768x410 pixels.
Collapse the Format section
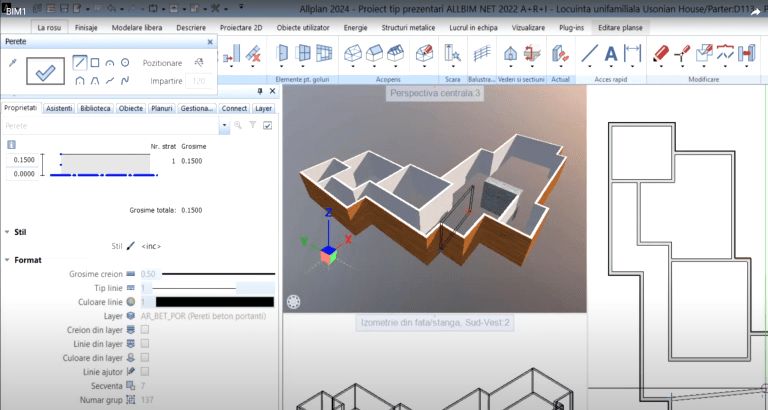(x=5, y=260)
